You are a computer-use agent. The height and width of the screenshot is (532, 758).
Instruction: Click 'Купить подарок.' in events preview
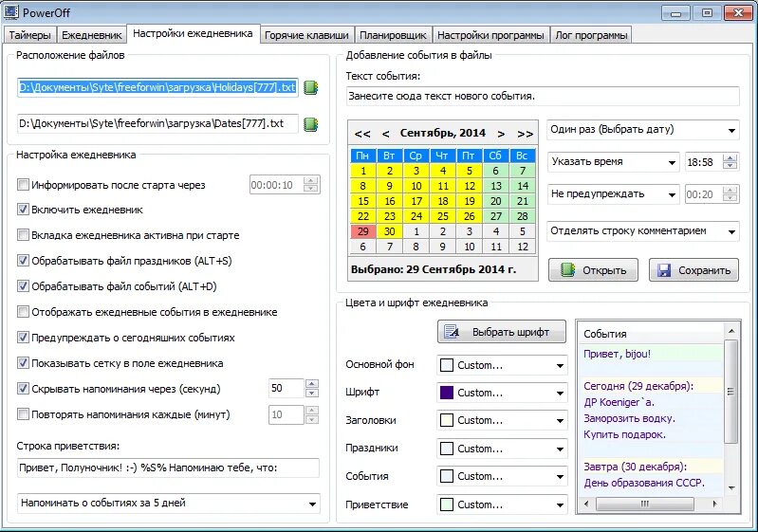point(624,434)
